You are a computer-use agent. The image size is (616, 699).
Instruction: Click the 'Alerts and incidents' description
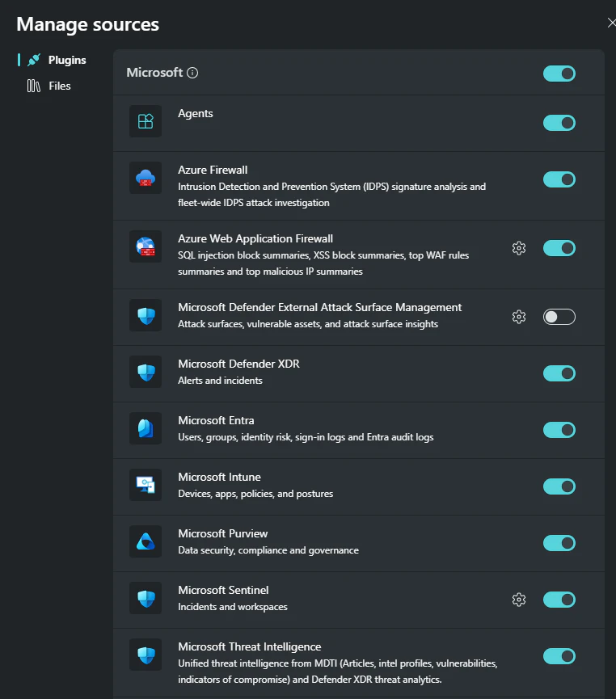coord(221,381)
